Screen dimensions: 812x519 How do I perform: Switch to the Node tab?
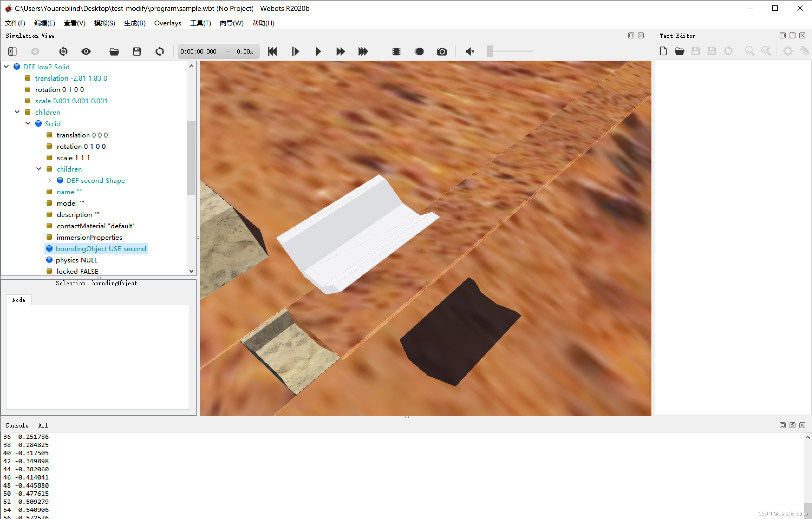tap(18, 300)
